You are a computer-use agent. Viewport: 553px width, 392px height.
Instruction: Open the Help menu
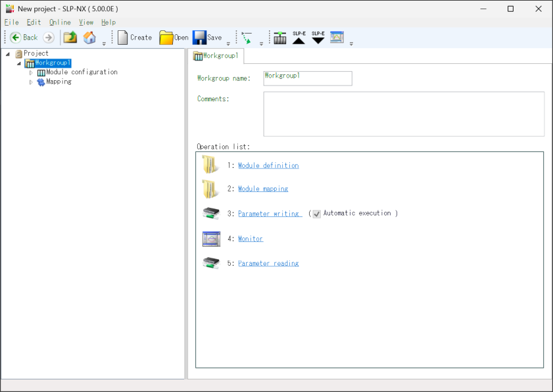coord(108,22)
